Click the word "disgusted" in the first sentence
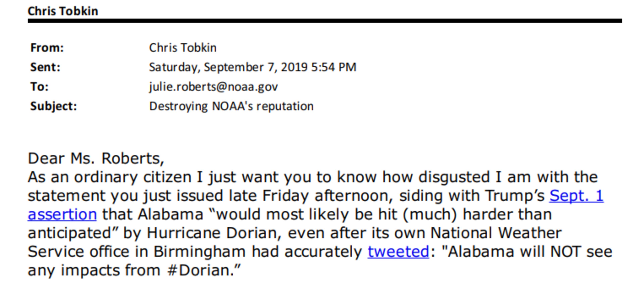The image size is (644, 289). coord(454,177)
